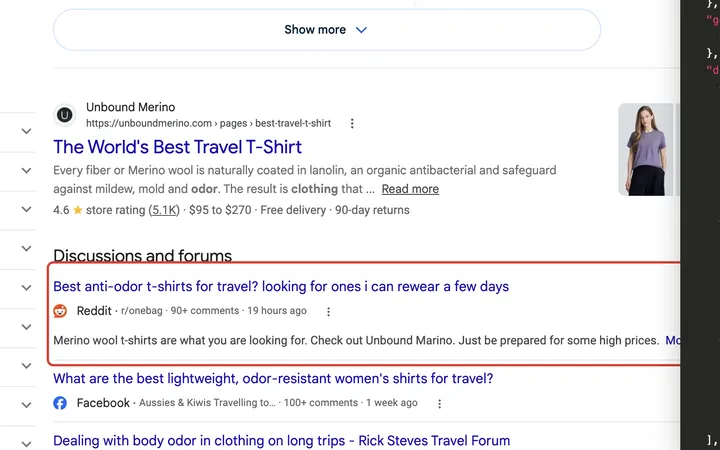Click the Aussies & Kiwis Travelling group name
Image resolution: width=720 pixels, height=450 pixels.
coord(207,403)
